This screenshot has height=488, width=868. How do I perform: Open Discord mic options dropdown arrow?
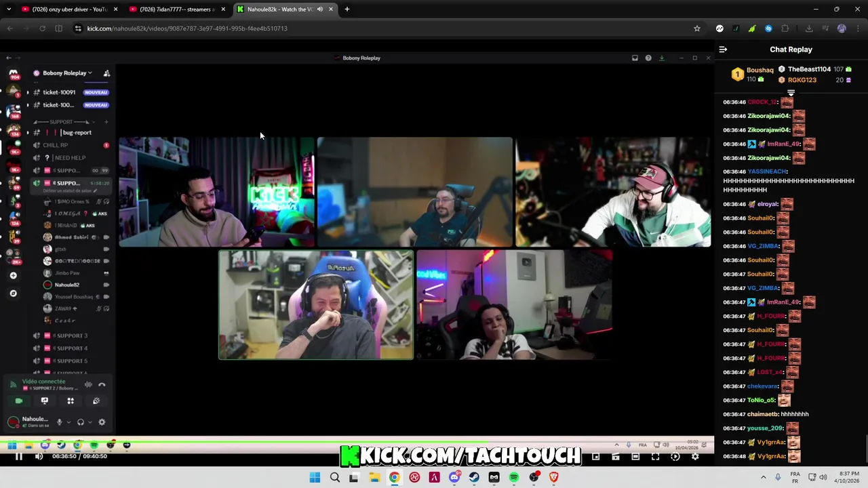pos(68,422)
